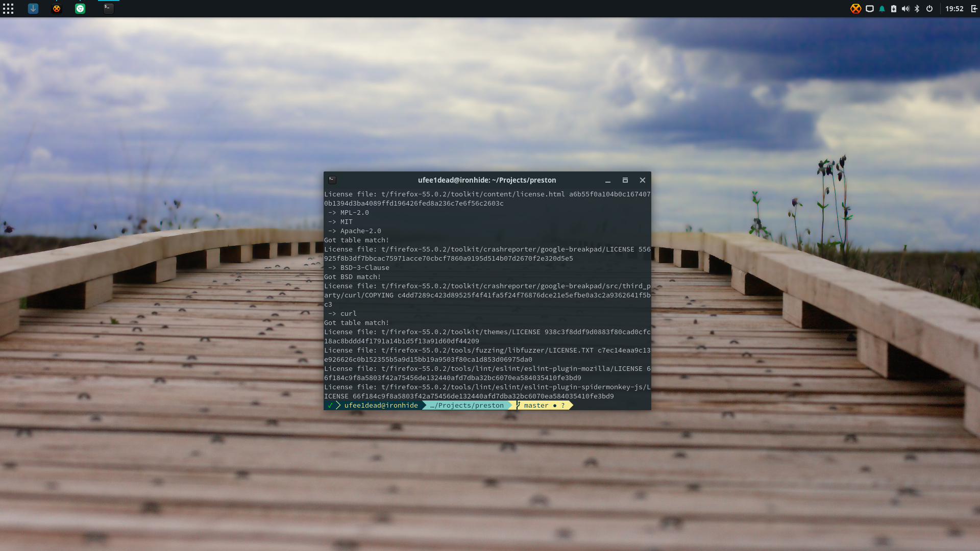Click the toolkit/themes/LICENSE path
The height and width of the screenshot is (551, 980).
point(461,332)
